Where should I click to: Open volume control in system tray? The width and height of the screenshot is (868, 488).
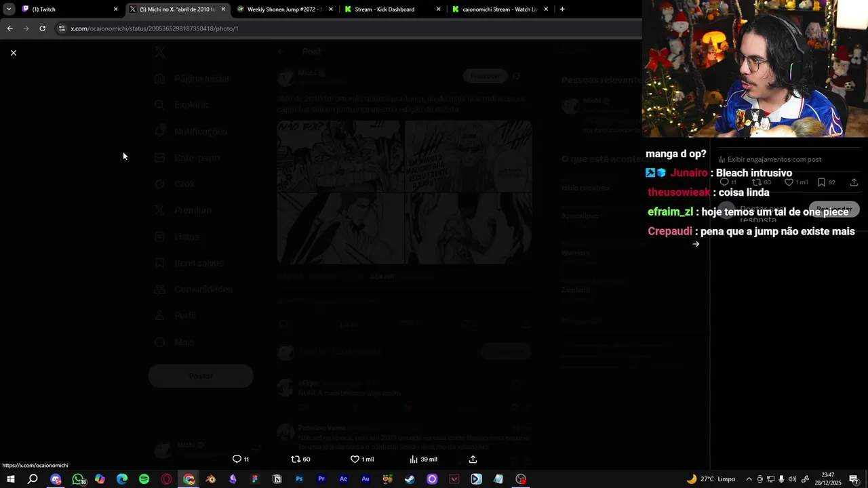click(793, 479)
